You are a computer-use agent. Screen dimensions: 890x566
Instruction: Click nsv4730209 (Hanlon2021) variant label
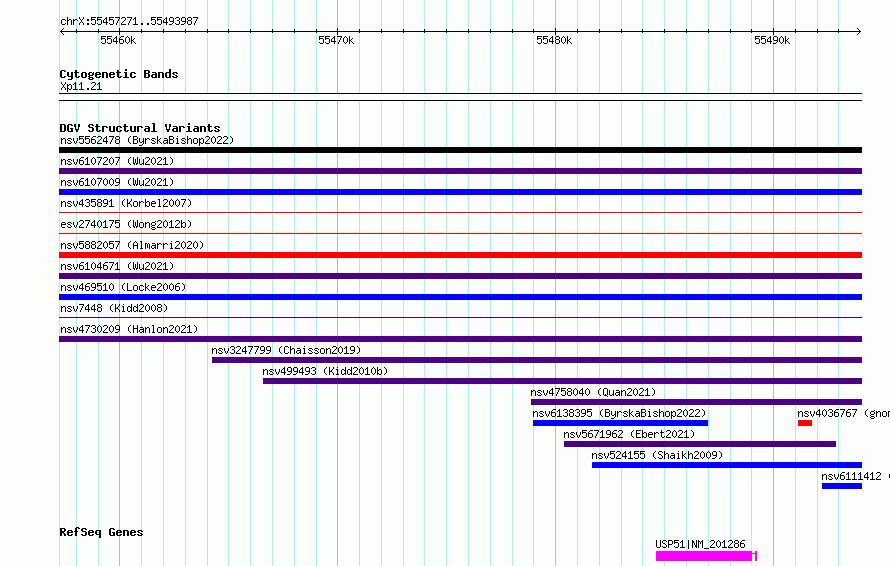click(129, 329)
